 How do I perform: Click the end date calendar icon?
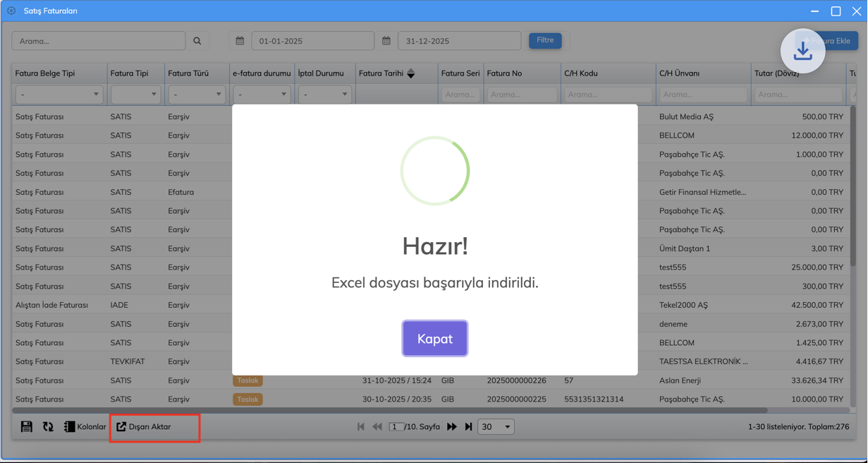[x=386, y=41]
